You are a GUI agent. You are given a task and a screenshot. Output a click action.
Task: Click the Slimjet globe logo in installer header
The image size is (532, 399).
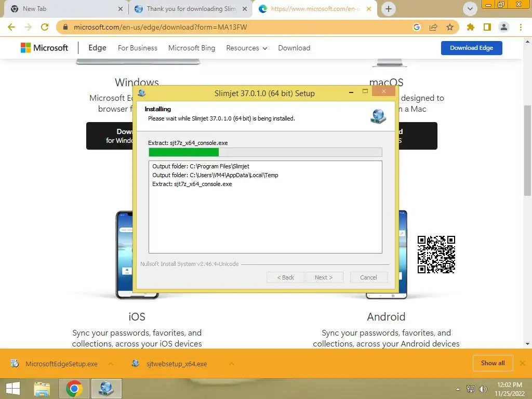click(378, 116)
